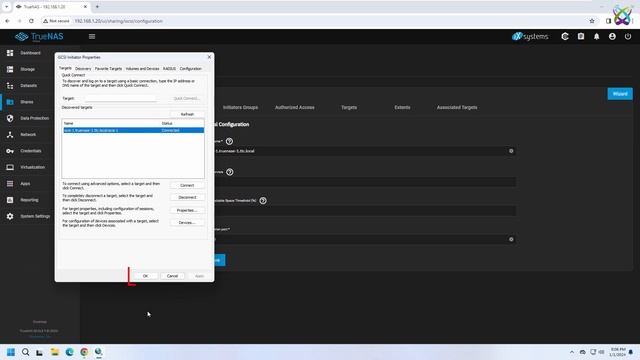Select Configuration tab in iSCSI Initiator dialog
Image resolution: width=640 pixels, height=360 pixels.
click(191, 69)
